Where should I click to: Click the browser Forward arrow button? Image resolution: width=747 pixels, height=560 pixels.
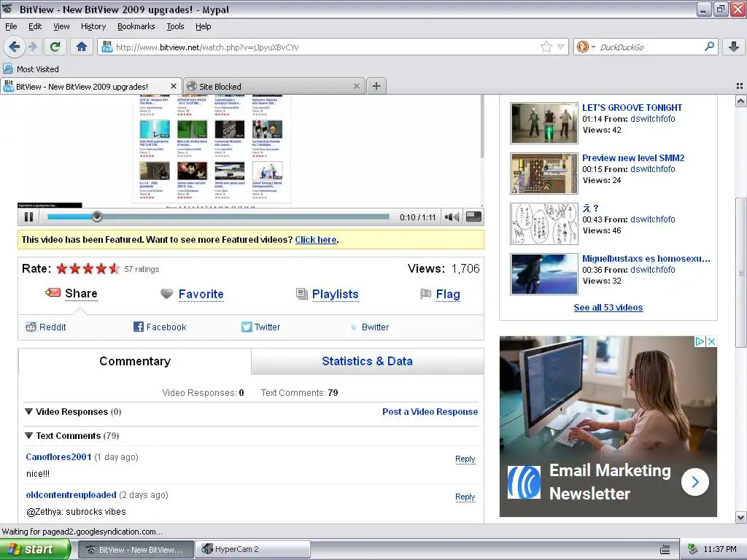[x=32, y=47]
